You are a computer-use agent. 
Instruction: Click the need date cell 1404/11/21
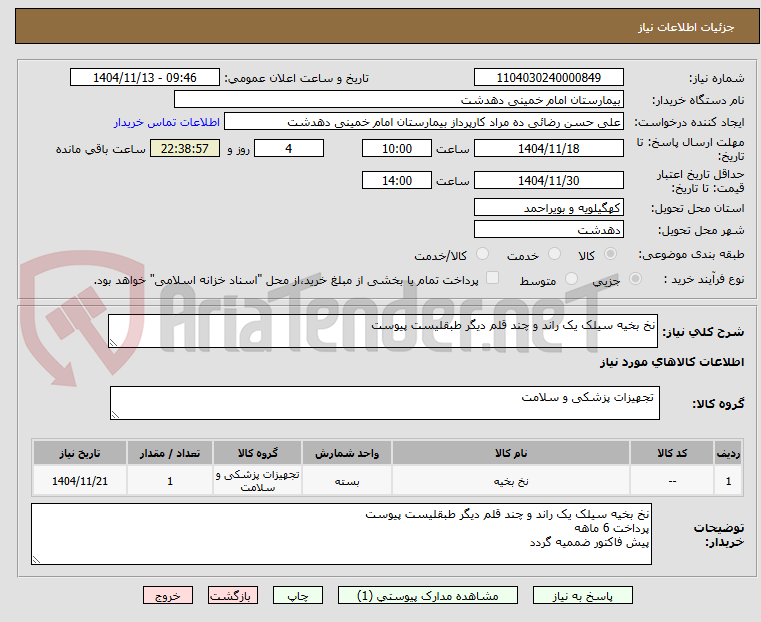[80, 481]
